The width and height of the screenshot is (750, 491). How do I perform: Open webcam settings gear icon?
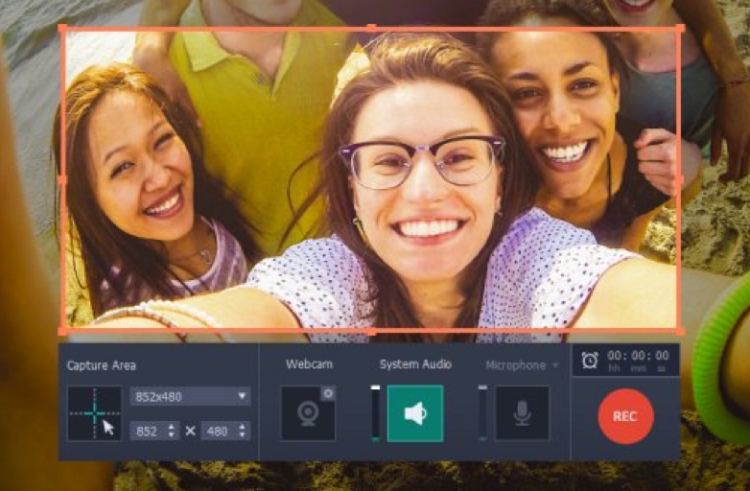pos(328,393)
